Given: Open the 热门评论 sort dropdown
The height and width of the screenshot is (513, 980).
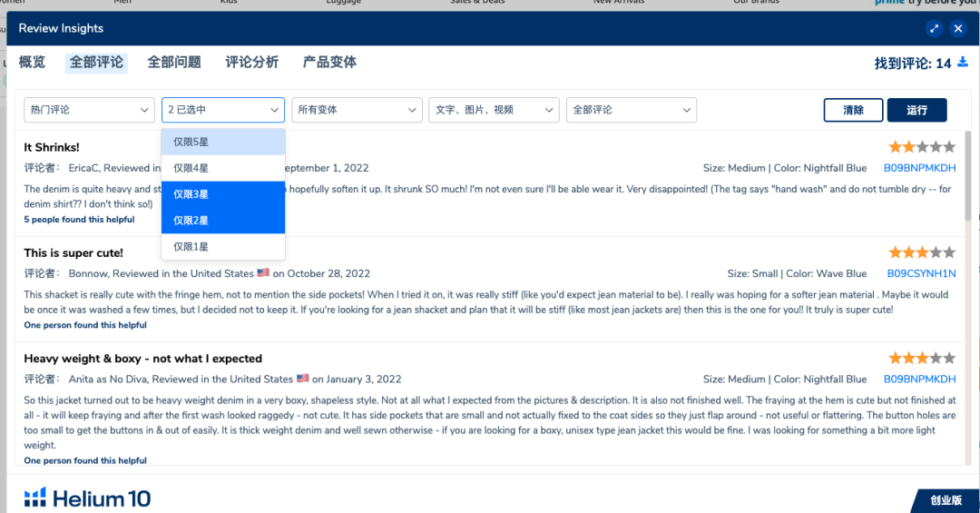Looking at the screenshot, I should (x=89, y=110).
